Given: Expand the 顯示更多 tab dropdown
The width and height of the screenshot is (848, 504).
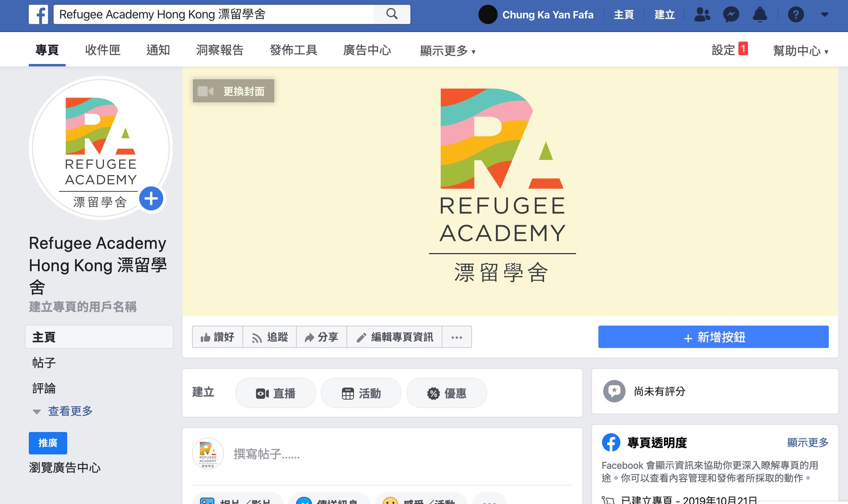Looking at the screenshot, I should 447,51.
